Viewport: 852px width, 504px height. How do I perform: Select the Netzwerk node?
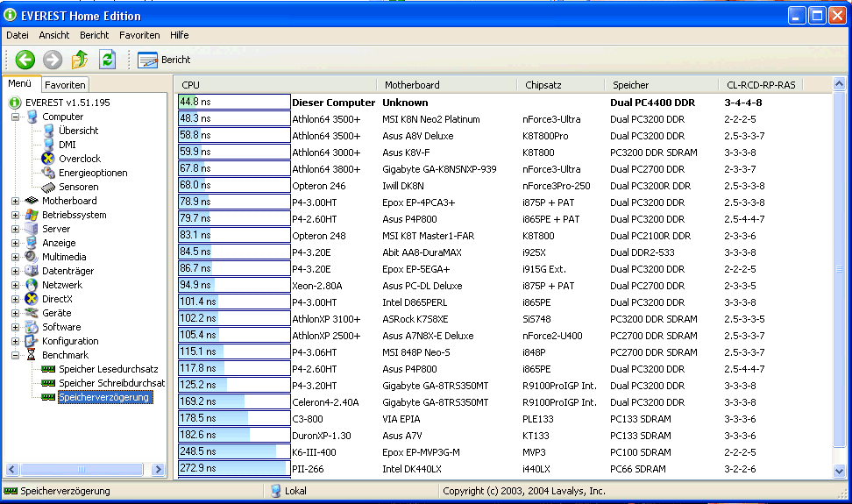62,285
